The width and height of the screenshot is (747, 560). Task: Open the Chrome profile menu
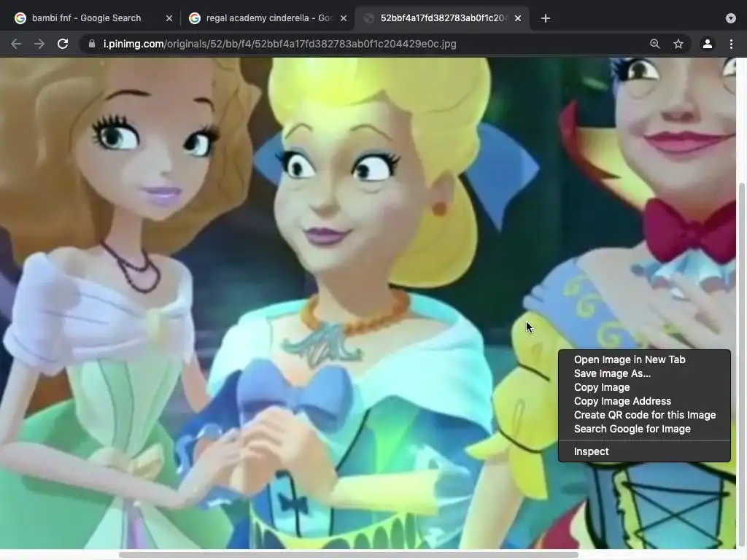pyautogui.click(x=708, y=44)
